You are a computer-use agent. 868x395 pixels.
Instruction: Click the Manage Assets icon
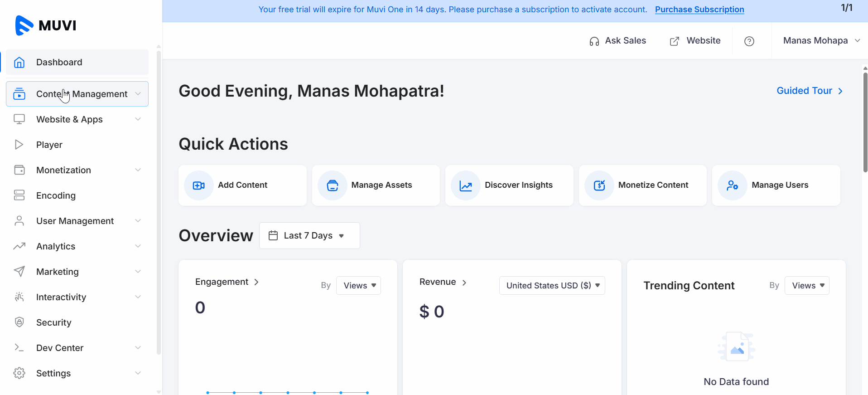tap(333, 185)
